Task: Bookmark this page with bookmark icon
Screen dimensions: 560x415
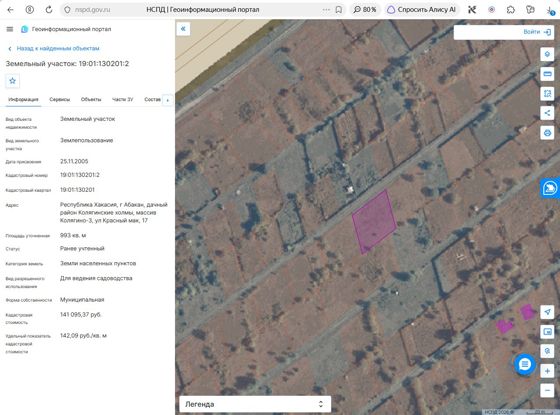Action: (x=339, y=10)
